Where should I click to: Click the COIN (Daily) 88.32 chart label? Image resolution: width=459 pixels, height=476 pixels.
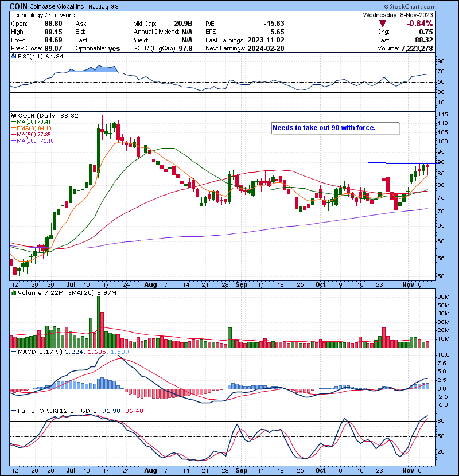click(48, 116)
